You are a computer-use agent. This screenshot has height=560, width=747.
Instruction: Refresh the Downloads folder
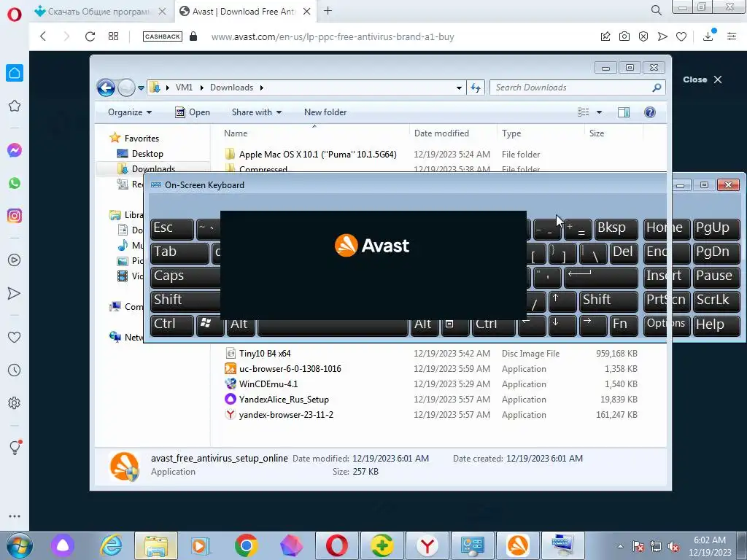[x=476, y=87]
